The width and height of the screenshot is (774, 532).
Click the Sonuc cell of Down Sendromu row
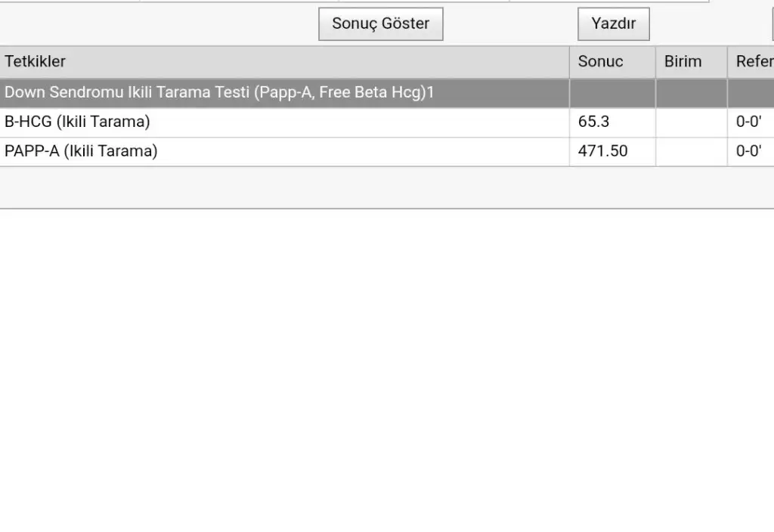612,93
